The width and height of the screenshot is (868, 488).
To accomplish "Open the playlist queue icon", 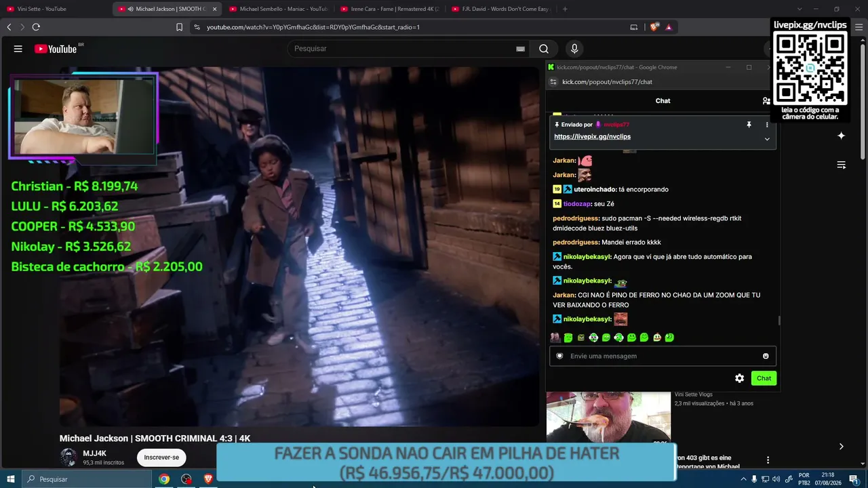I will pyautogui.click(x=841, y=165).
